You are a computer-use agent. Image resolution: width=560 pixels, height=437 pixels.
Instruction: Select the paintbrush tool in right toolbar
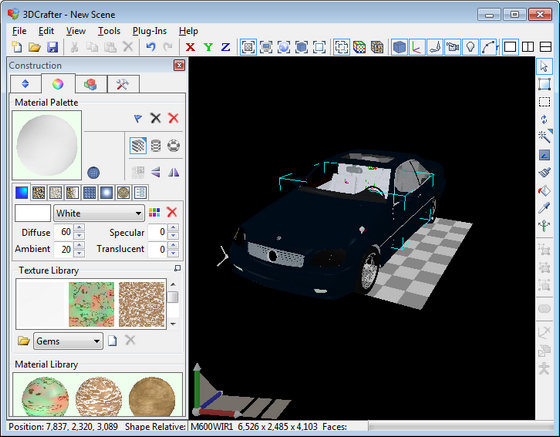point(544,173)
